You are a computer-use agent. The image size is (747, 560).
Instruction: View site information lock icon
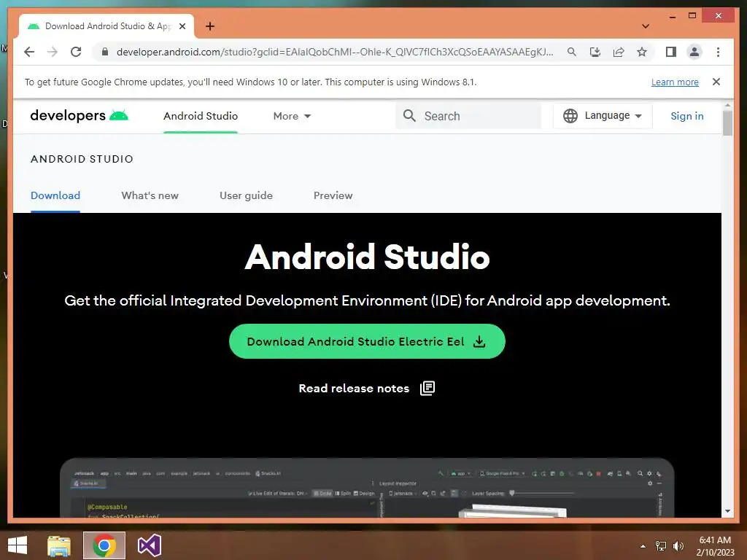pyautogui.click(x=105, y=52)
